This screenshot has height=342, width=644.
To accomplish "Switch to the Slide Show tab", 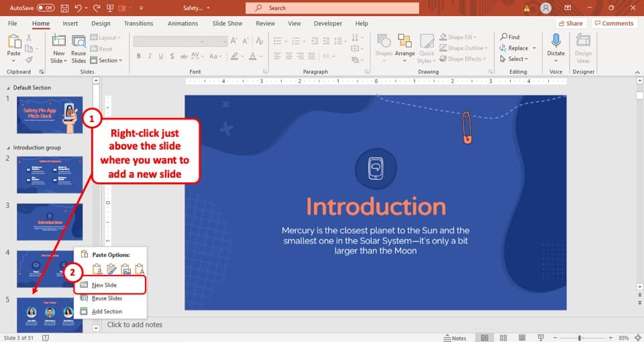I will (227, 23).
